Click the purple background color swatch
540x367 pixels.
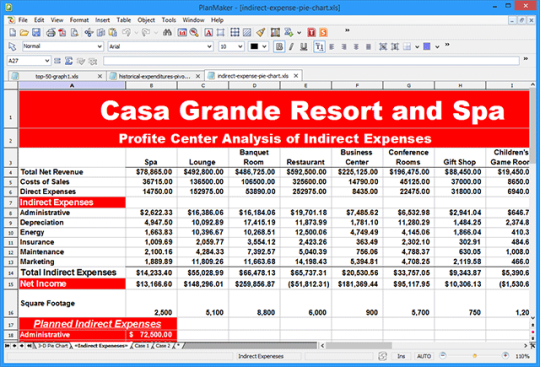pyautogui.click(x=427, y=46)
